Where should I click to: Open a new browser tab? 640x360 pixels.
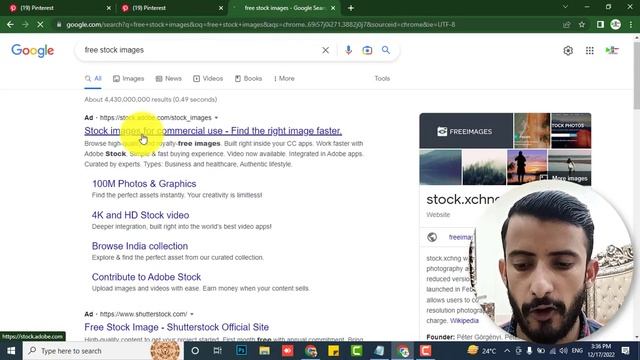351,8
